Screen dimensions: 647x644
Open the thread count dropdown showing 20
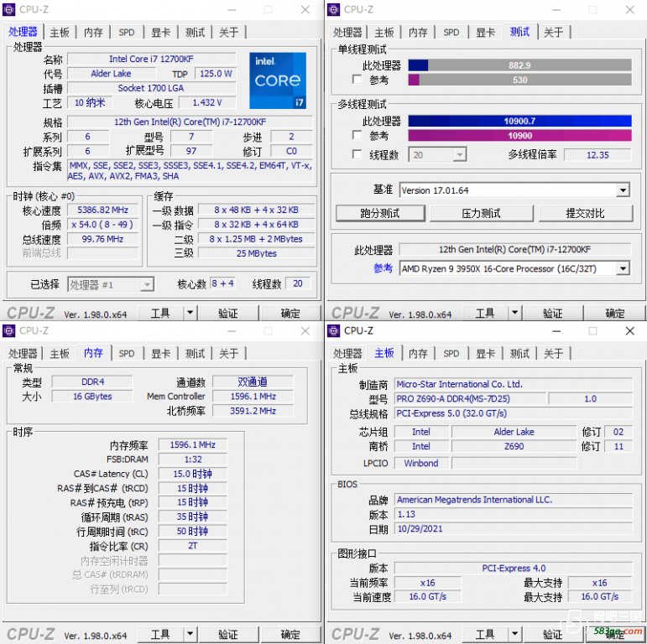click(x=459, y=155)
